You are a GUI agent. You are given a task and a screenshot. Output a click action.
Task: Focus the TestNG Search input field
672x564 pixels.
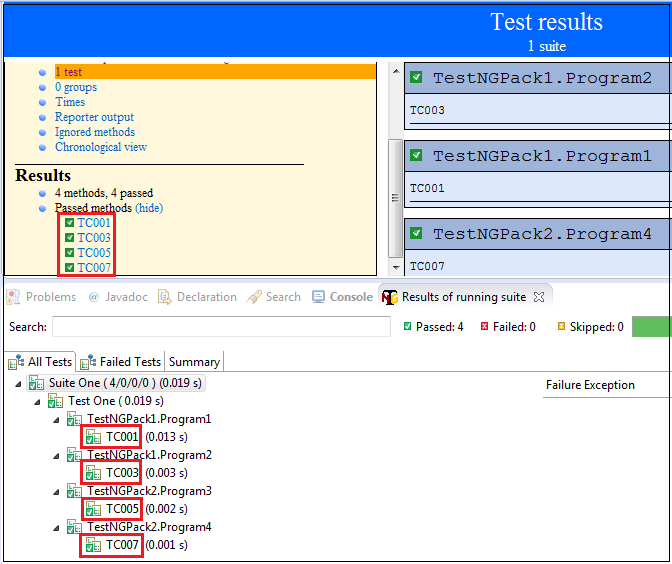point(221,327)
